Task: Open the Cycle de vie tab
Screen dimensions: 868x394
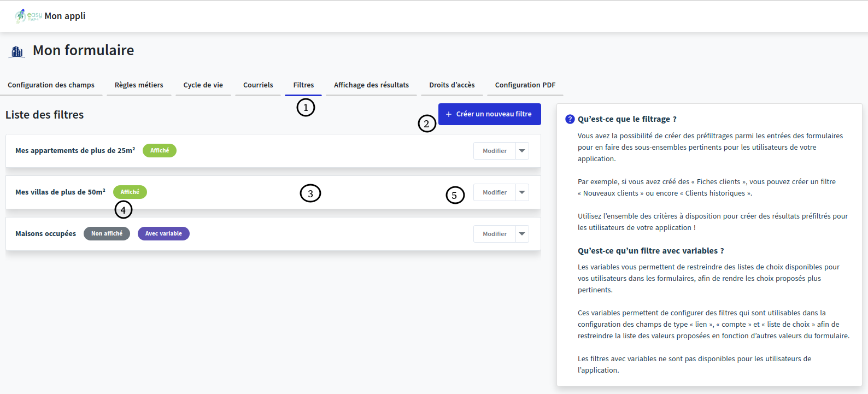Action: coord(203,85)
